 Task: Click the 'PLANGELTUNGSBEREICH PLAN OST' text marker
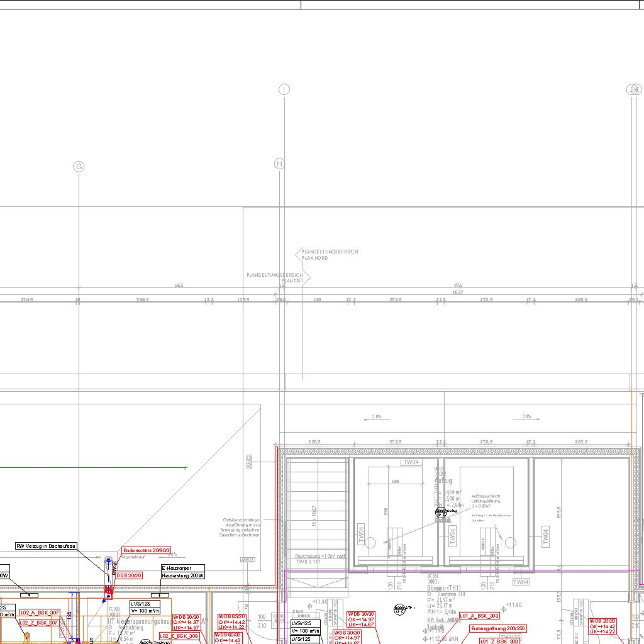click(275, 277)
